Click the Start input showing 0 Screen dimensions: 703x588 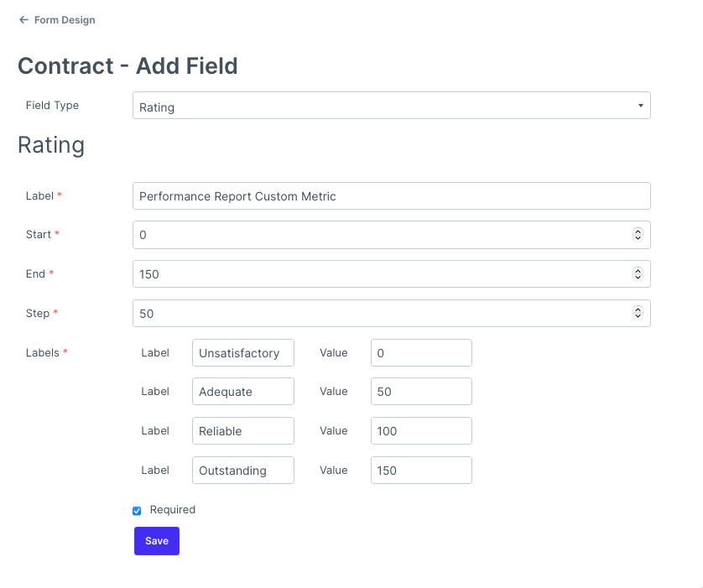pyautogui.click(x=378, y=235)
